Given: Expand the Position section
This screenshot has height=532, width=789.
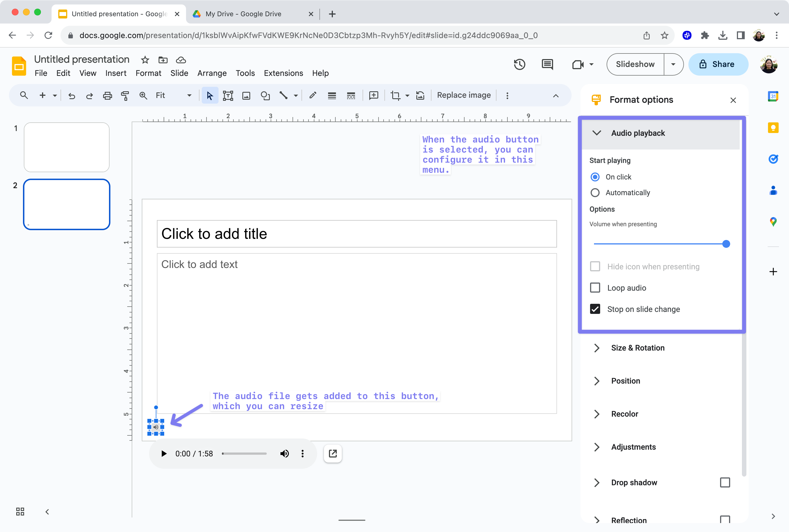Looking at the screenshot, I should (x=597, y=381).
